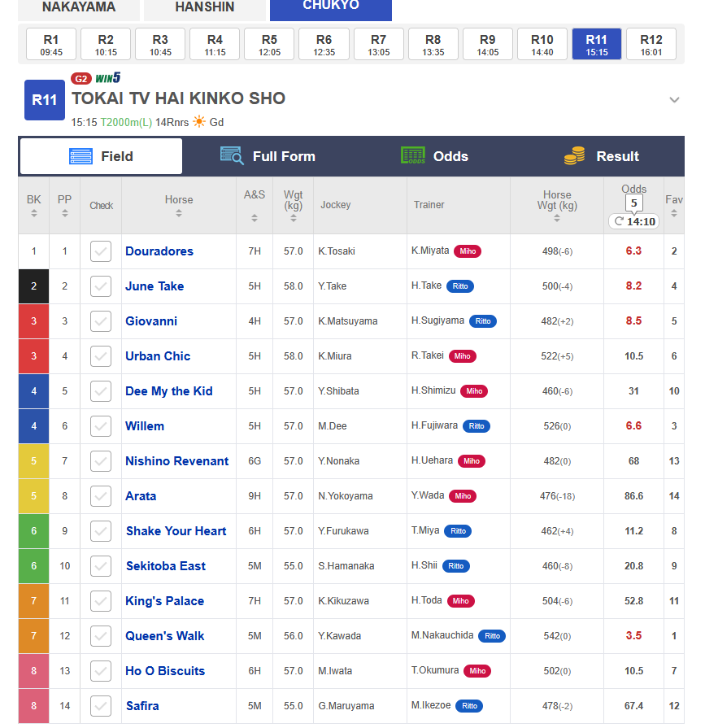Click the WIN5 logo
The image size is (705, 728).
(107, 77)
